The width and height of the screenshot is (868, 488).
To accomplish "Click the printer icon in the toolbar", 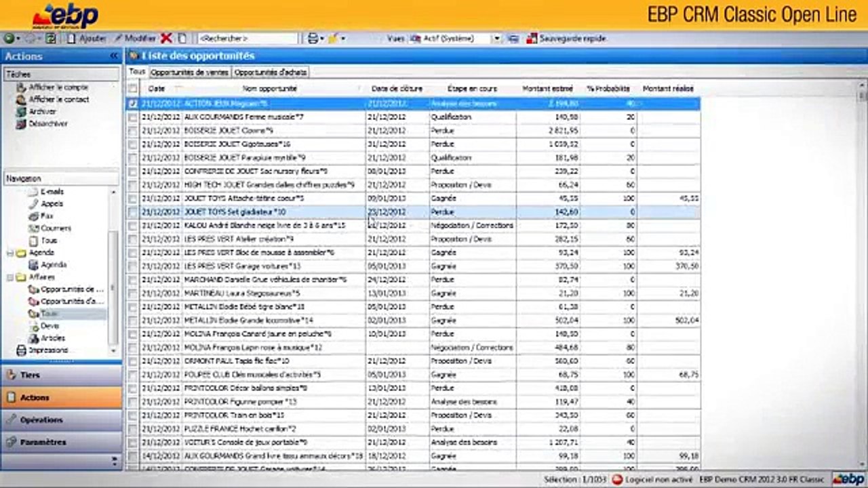I will click(x=313, y=39).
